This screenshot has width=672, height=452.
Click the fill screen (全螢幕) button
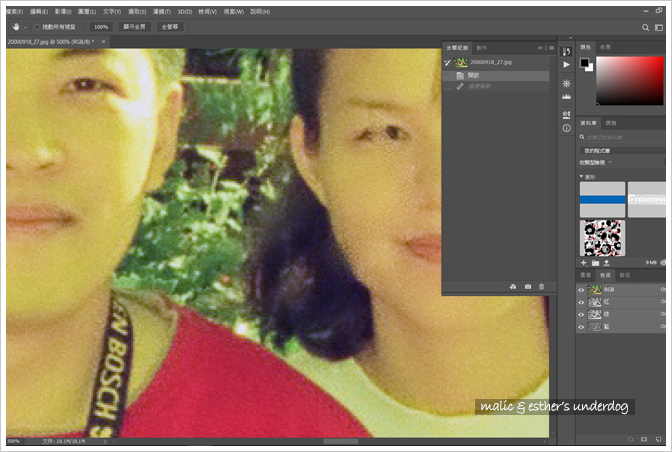(170, 27)
